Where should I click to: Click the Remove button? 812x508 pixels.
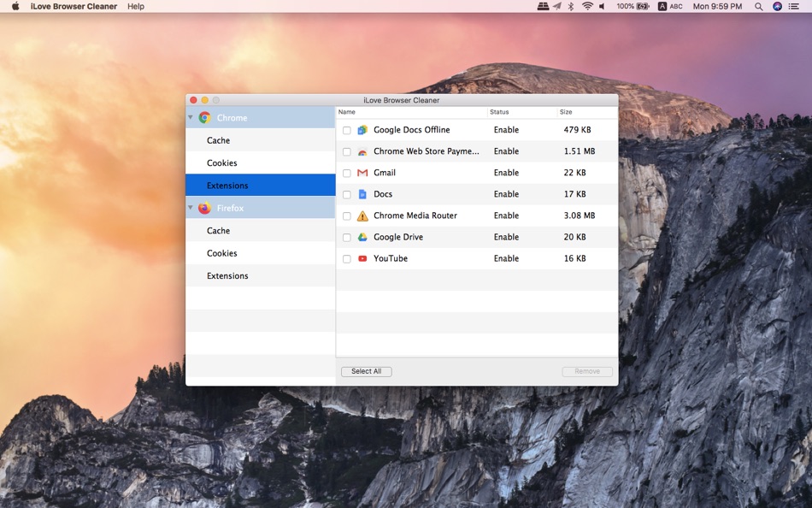click(x=587, y=372)
